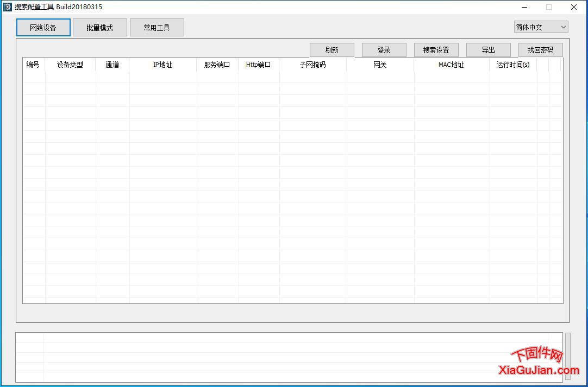This screenshot has height=387, width=588.
Task: Click the 子网掩码 column header
Action: coord(312,64)
